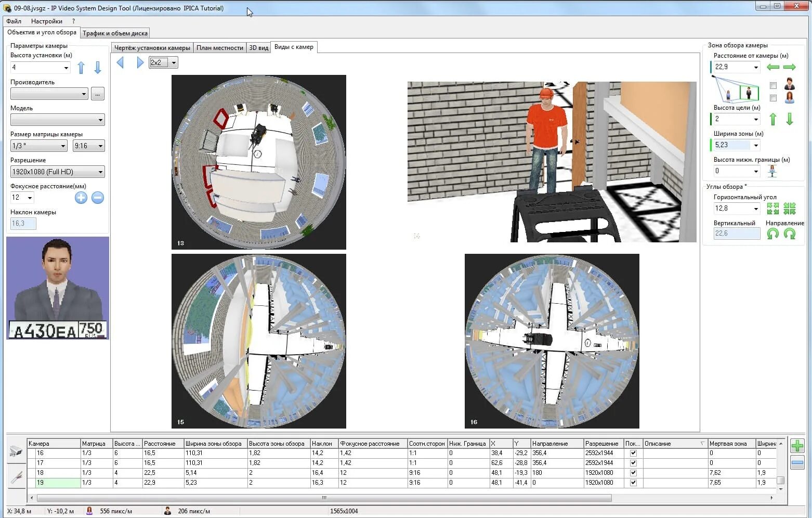812x518 pixels.
Task: Click the woman icon beside the checkbox
Action: tap(790, 97)
